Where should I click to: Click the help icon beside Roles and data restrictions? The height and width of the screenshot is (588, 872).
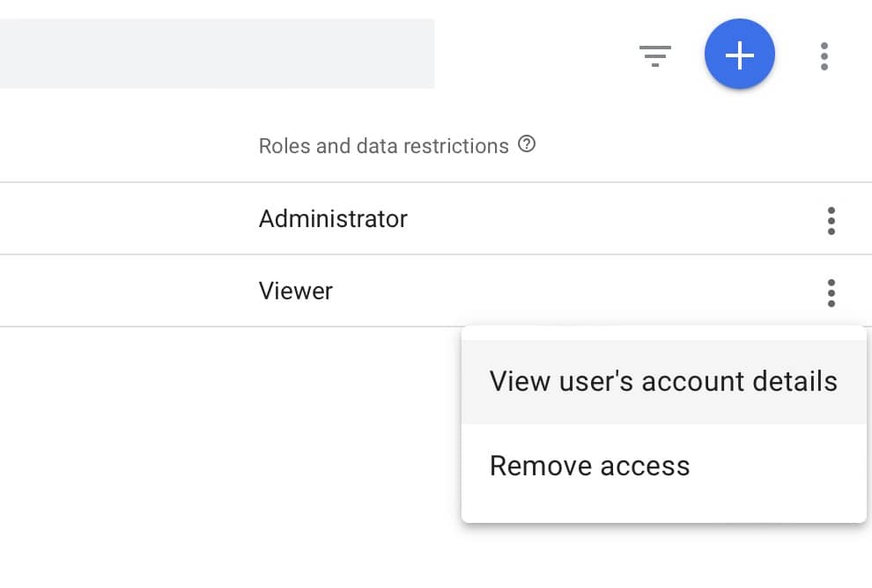coord(526,145)
